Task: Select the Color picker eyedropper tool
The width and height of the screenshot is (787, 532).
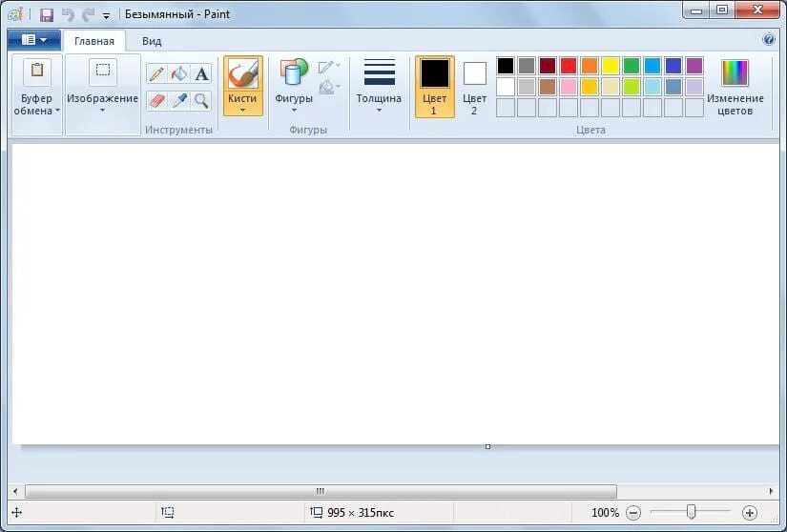Action: pos(179,101)
